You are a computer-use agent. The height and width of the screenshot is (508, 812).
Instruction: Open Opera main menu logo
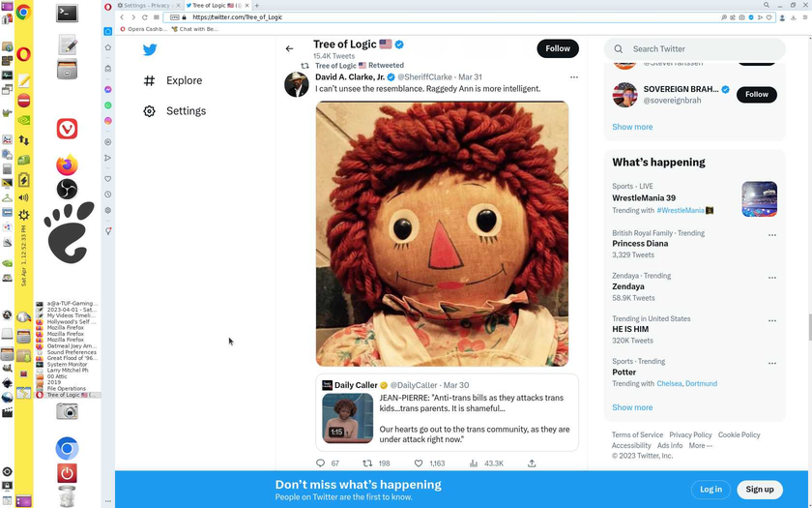tap(107, 7)
